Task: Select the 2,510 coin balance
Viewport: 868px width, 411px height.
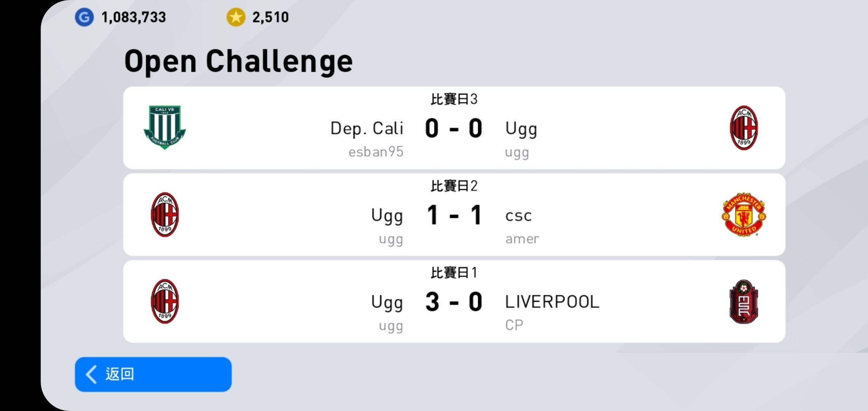Action: [x=270, y=17]
